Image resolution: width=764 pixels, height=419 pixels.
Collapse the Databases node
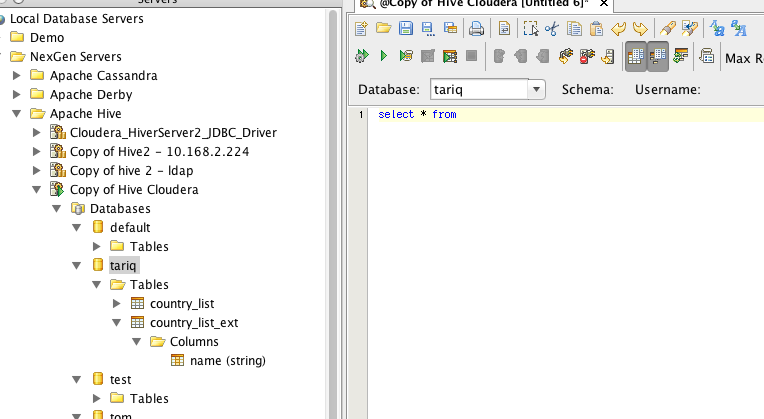pos(57,209)
